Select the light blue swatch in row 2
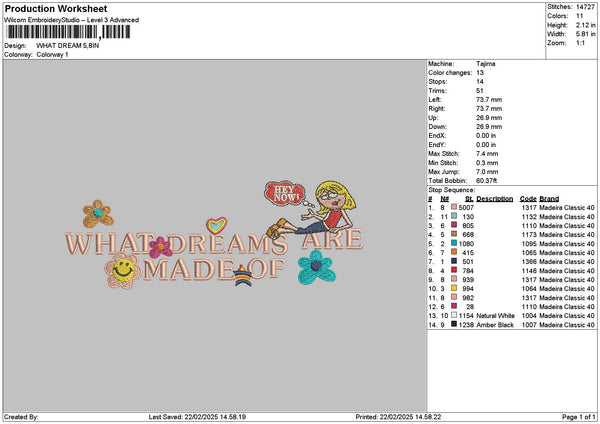Screen dimensions: 600x424 point(454,216)
